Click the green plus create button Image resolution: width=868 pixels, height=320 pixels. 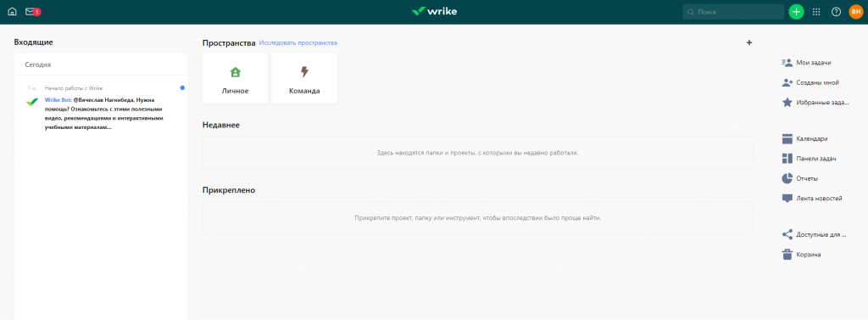pyautogui.click(x=796, y=12)
